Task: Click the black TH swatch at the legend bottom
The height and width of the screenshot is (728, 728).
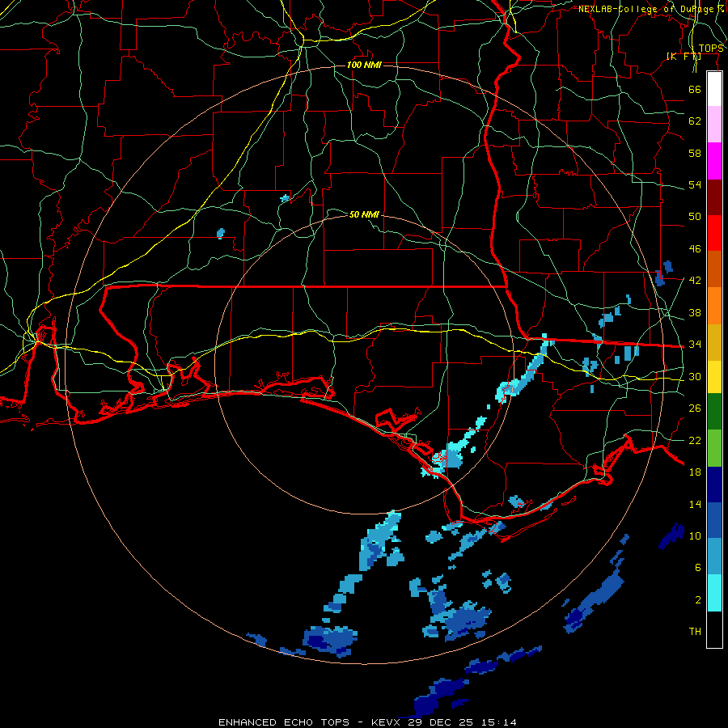Action: [714, 629]
